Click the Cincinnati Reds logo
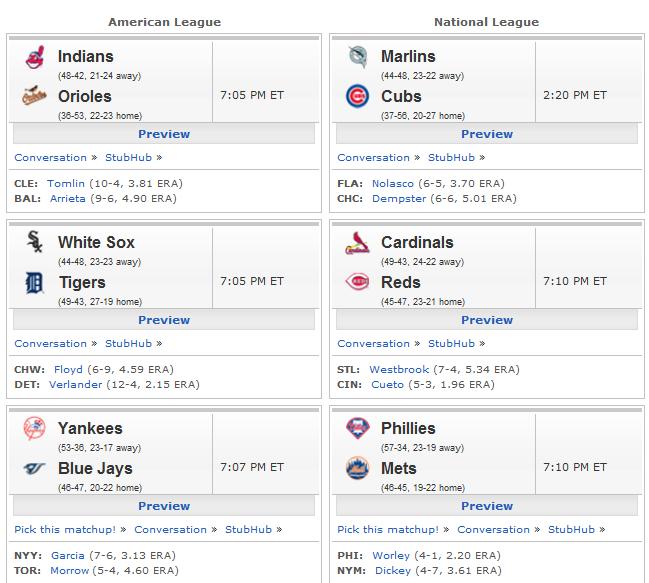This screenshot has width=649, height=583. (357, 282)
